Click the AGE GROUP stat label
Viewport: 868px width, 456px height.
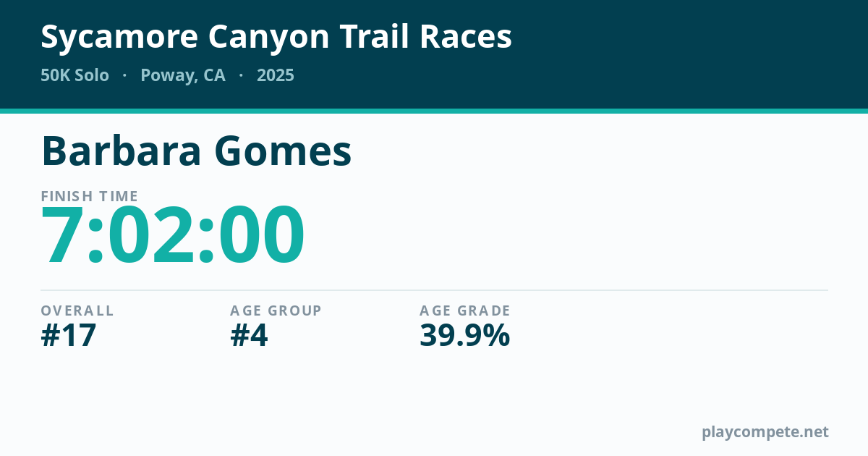276,311
